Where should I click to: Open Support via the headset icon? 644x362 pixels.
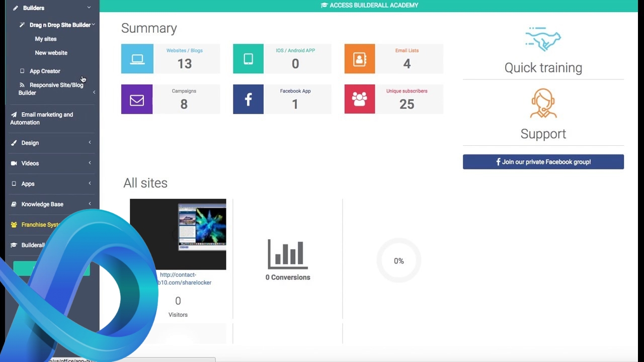tap(543, 104)
